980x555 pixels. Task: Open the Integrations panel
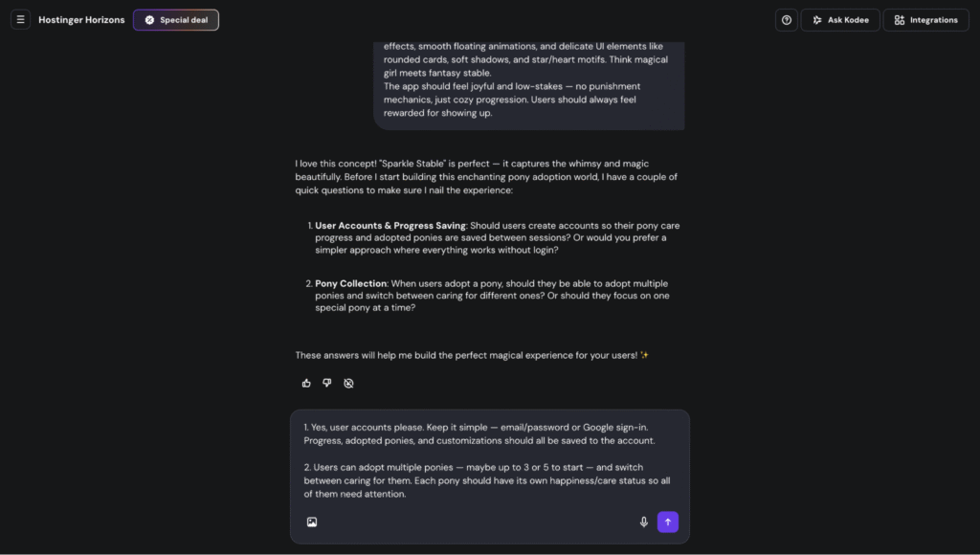pyautogui.click(x=925, y=19)
